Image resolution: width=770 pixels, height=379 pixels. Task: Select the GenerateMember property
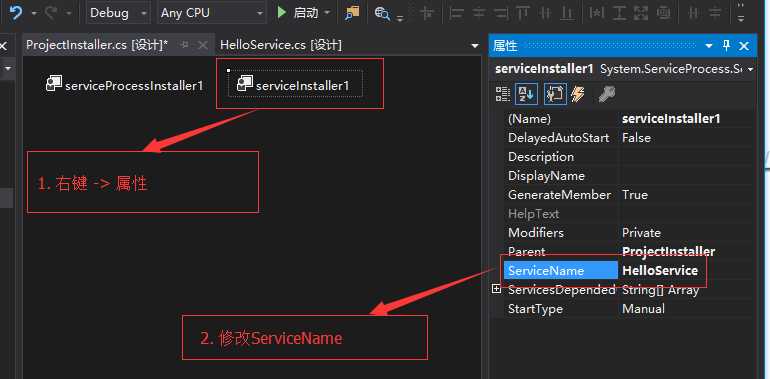[x=560, y=195]
